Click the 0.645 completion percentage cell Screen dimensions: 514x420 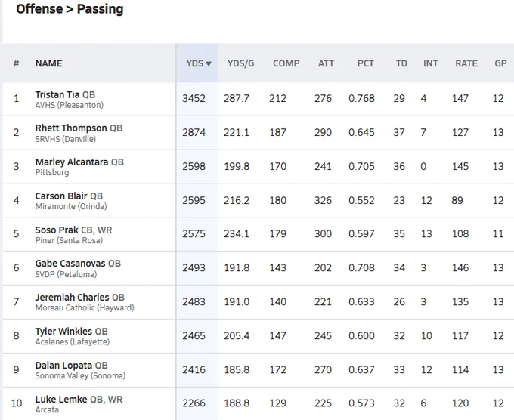[x=361, y=132]
